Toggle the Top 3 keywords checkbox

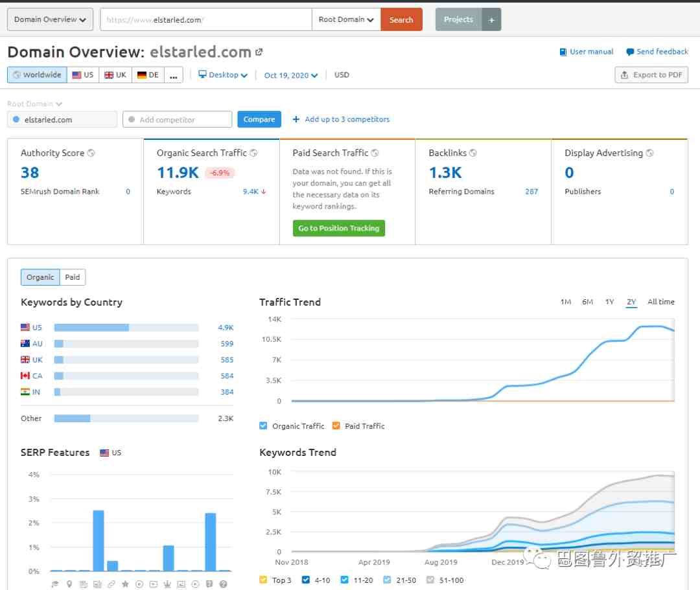[263, 579]
